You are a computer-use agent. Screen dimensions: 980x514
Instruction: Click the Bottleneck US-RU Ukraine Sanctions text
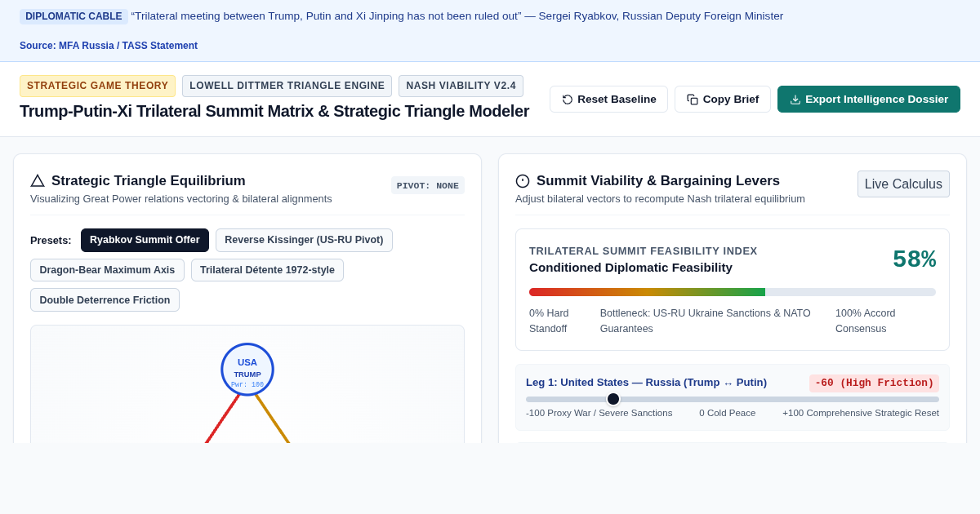coord(706,321)
